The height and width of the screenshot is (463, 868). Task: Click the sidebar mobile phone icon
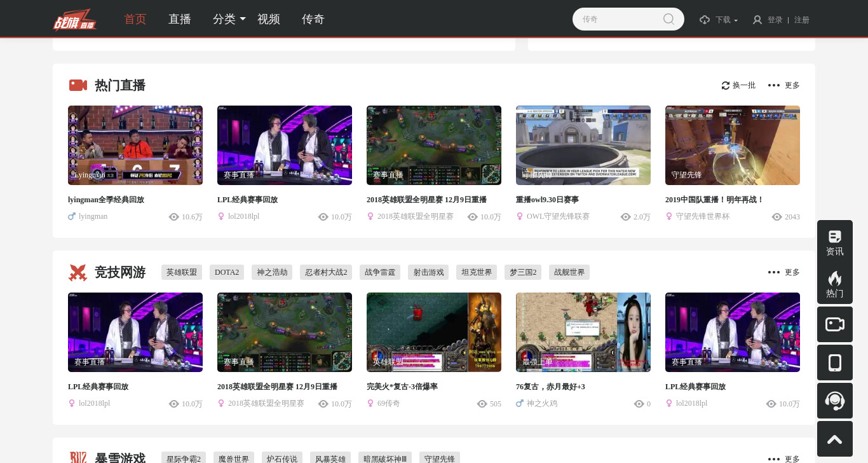835,363
